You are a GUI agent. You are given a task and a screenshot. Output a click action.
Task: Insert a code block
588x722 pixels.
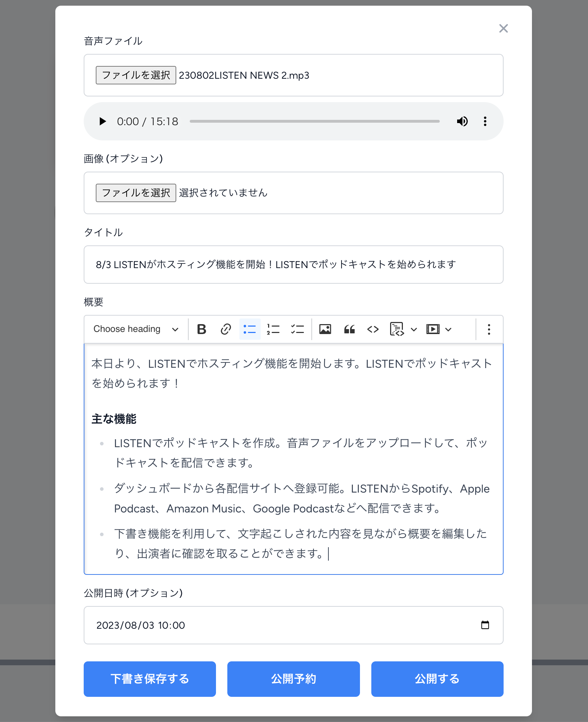click(397, 329)
